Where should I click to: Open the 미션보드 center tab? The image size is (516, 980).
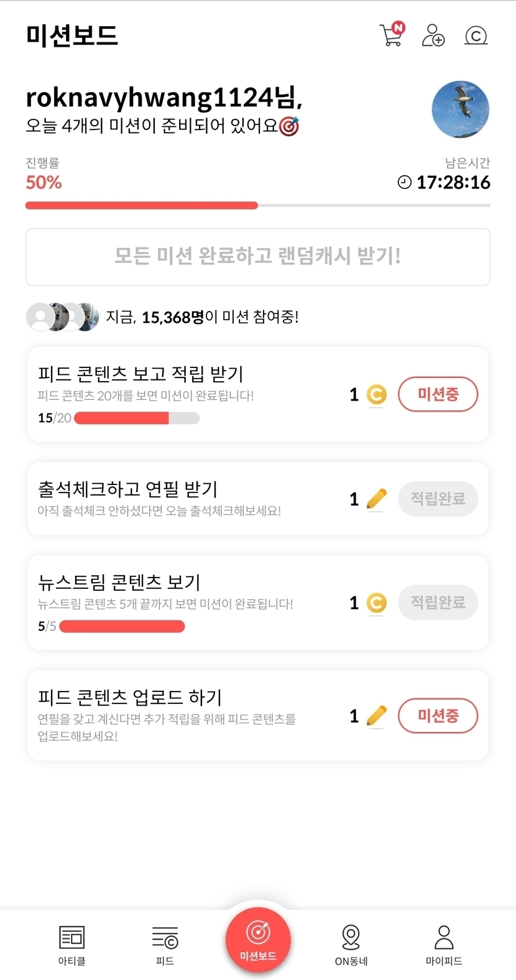click(x=258, y=940)
